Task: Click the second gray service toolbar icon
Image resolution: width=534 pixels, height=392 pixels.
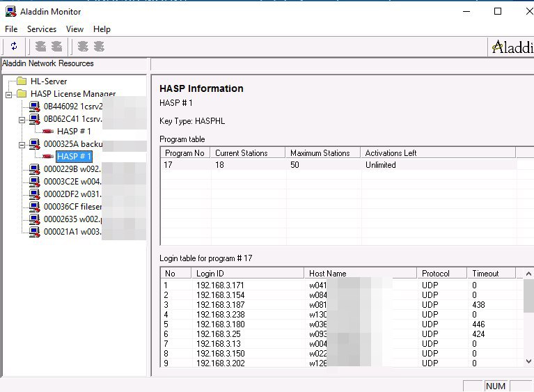Action: click(56, 47)
